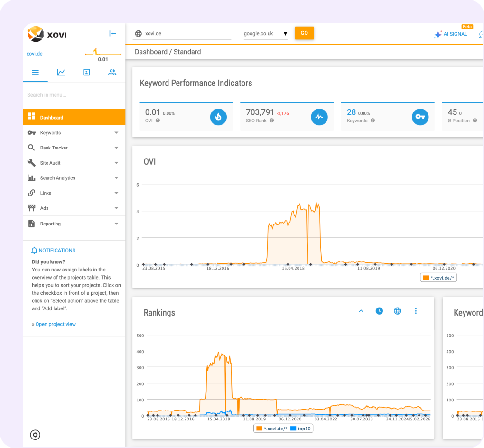
Task: Toggle *.xovi.de/* series in Rankings legend
Action: click(272, 429)
